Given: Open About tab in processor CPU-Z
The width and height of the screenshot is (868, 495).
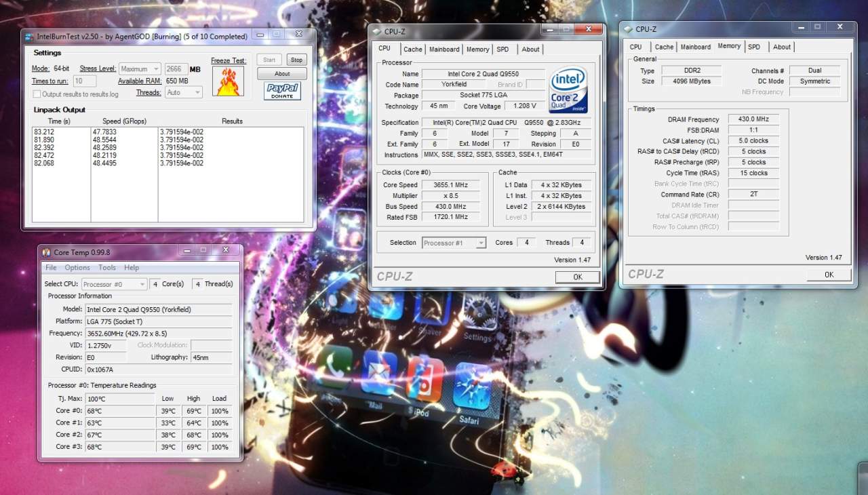Looking at the screenshot, I should [530, 49].
